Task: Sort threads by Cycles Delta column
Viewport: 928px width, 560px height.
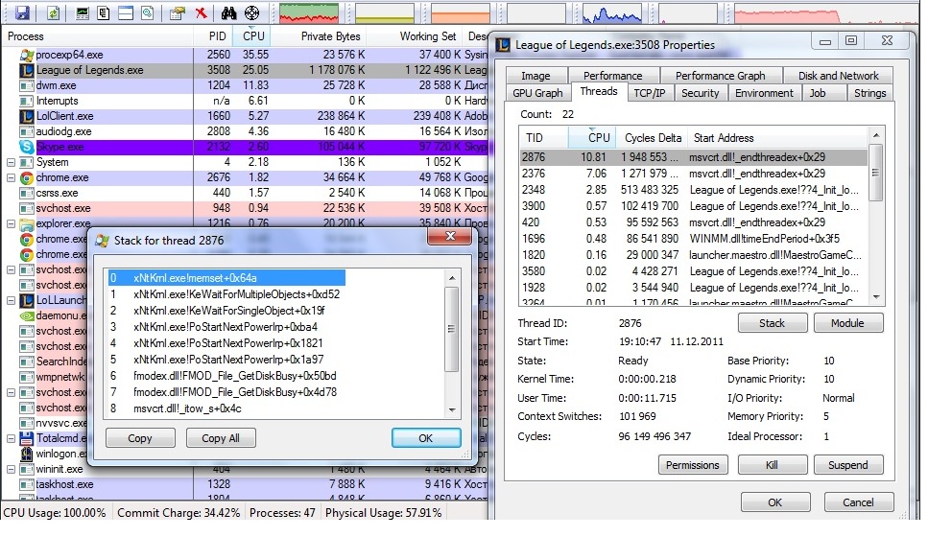Action: click(x=650, y=138)
